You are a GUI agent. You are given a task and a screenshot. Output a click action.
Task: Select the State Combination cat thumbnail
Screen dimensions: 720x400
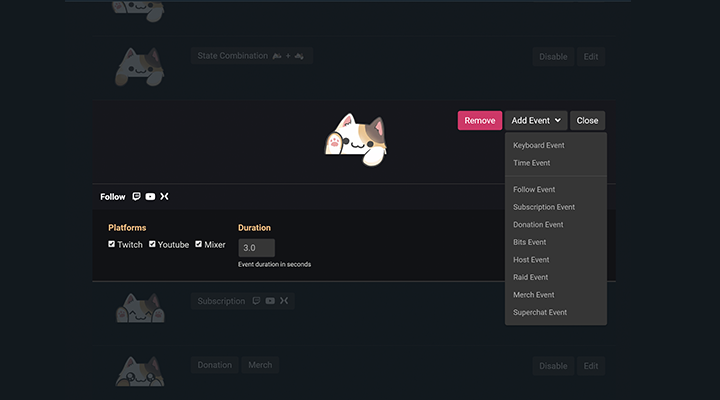coord(138,66)
